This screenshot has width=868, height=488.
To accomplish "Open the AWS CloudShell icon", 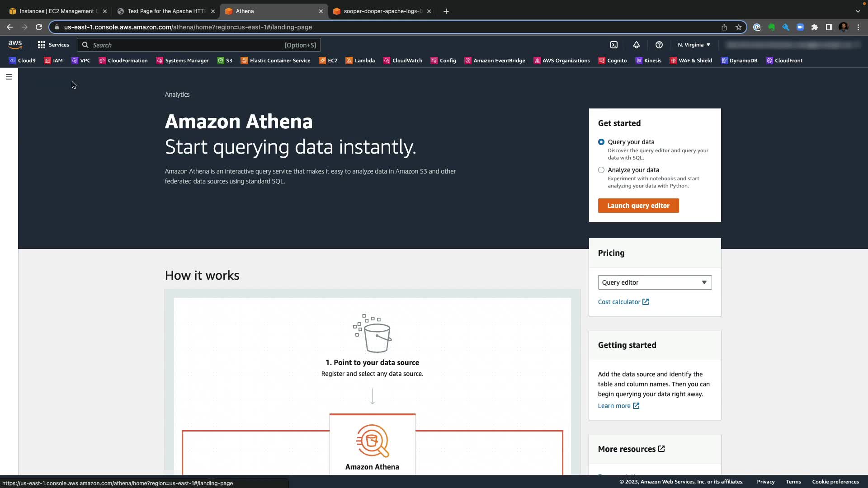I will tap(614, 45).
